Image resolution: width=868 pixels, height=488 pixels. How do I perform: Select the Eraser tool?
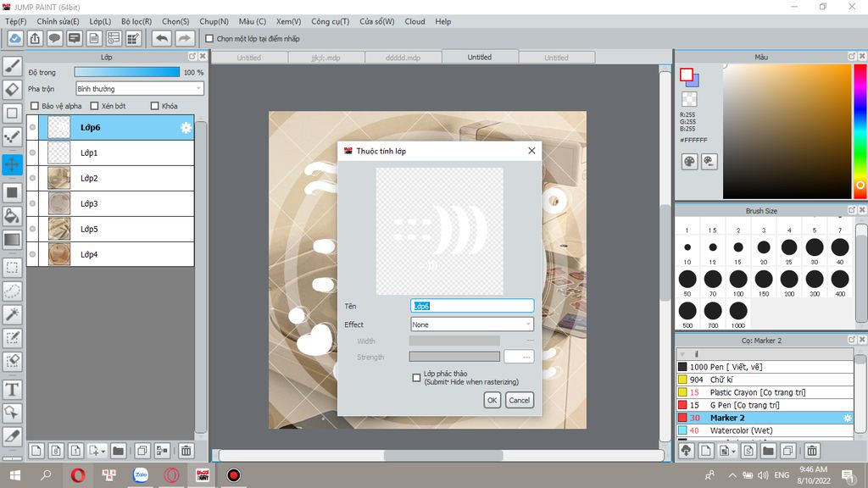click(x=12, y=90)
